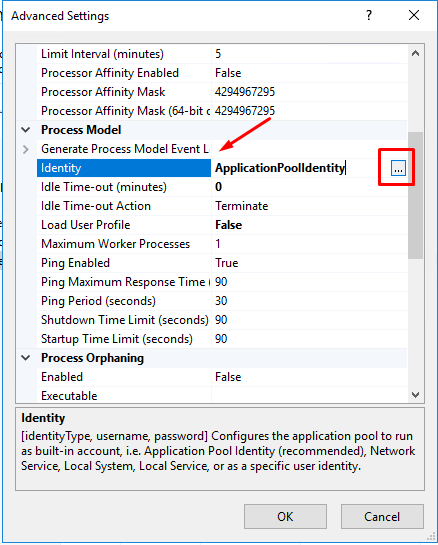Expand Generate Process Model Event Log entry
The width and height of the screenshot is (438, 545).
[25, 149]
